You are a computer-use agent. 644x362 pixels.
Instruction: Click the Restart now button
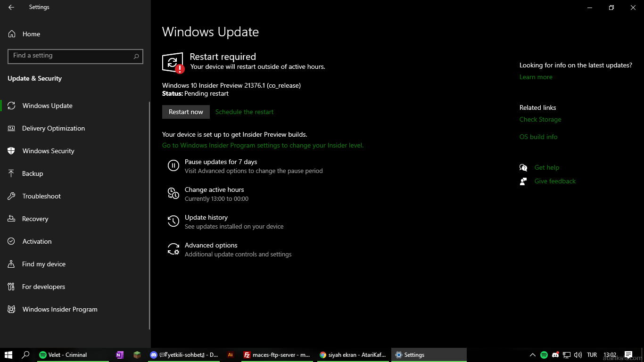click(x=186, y=112)
